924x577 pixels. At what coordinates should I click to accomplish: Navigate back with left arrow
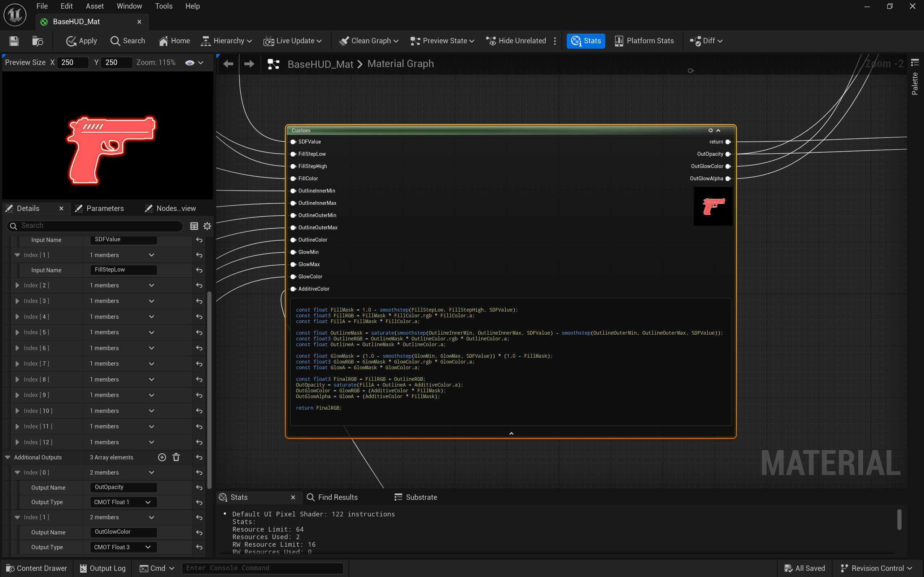click(228, 64)
